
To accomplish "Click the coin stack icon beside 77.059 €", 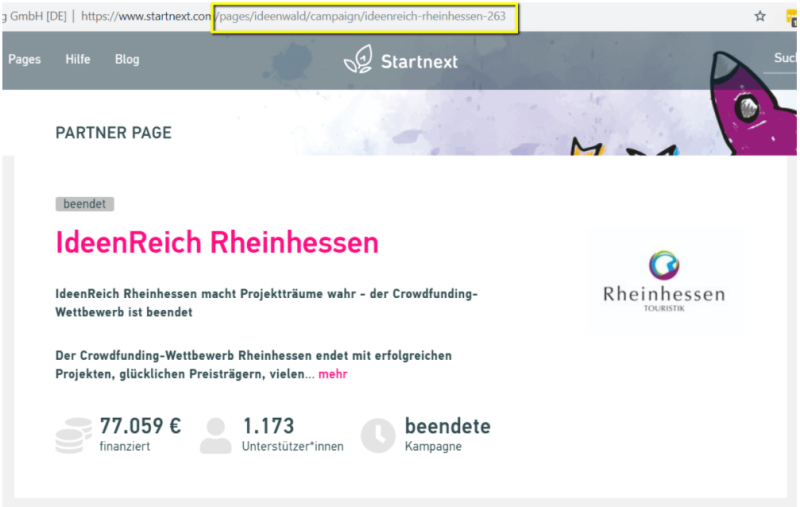I will 73,435.
